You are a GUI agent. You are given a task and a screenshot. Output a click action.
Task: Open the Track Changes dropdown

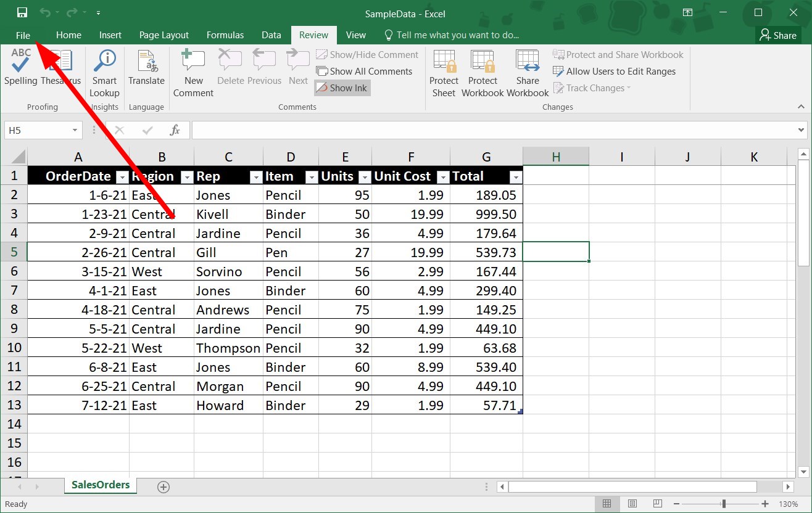[x=592, y=88]
